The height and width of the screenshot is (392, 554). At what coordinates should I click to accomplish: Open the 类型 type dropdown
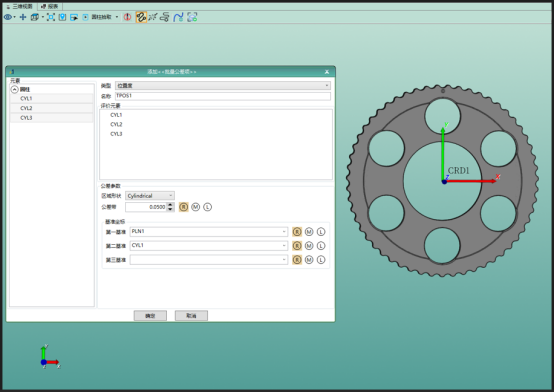(x=223, y=86)
